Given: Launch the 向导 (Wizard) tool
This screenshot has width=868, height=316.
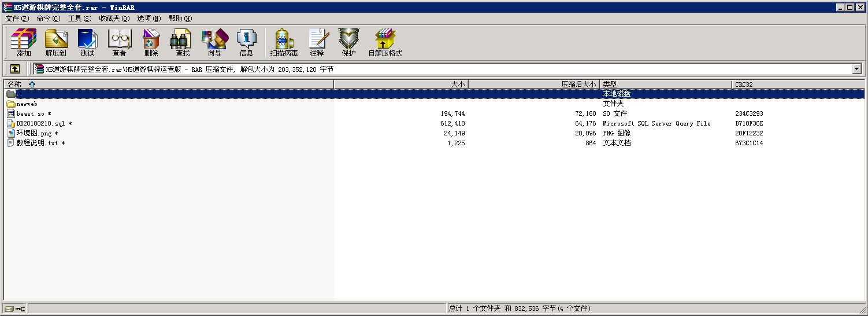Looking at the screenshot, I should click(x=214, y=43).
